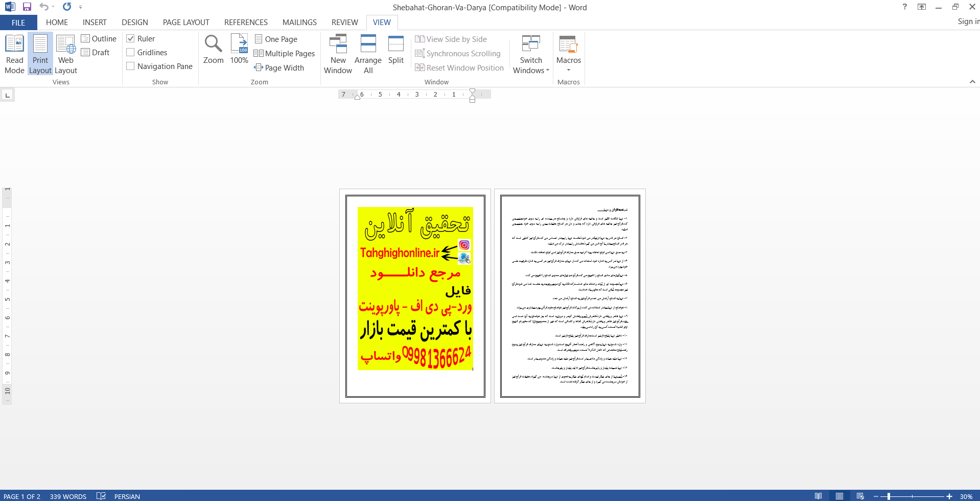Collapse the ribbon
This screenshot has width=980, height=501.
[x=972, y=82]
